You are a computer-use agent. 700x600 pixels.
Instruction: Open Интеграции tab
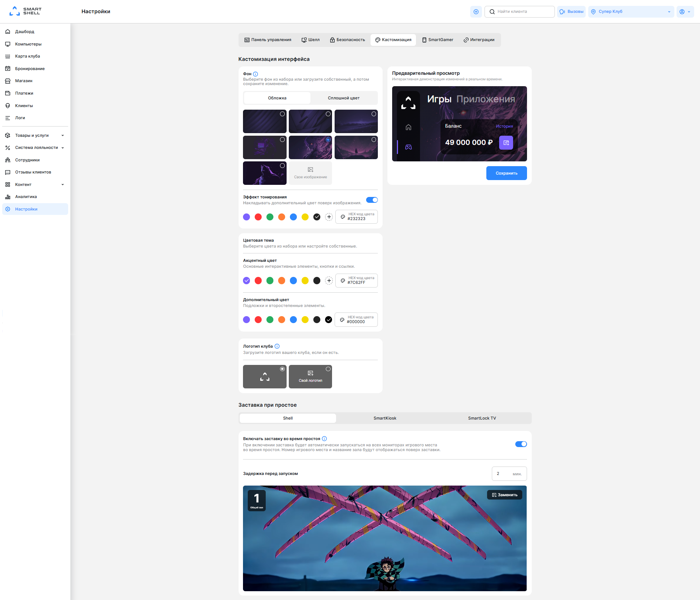coord(479,40)
